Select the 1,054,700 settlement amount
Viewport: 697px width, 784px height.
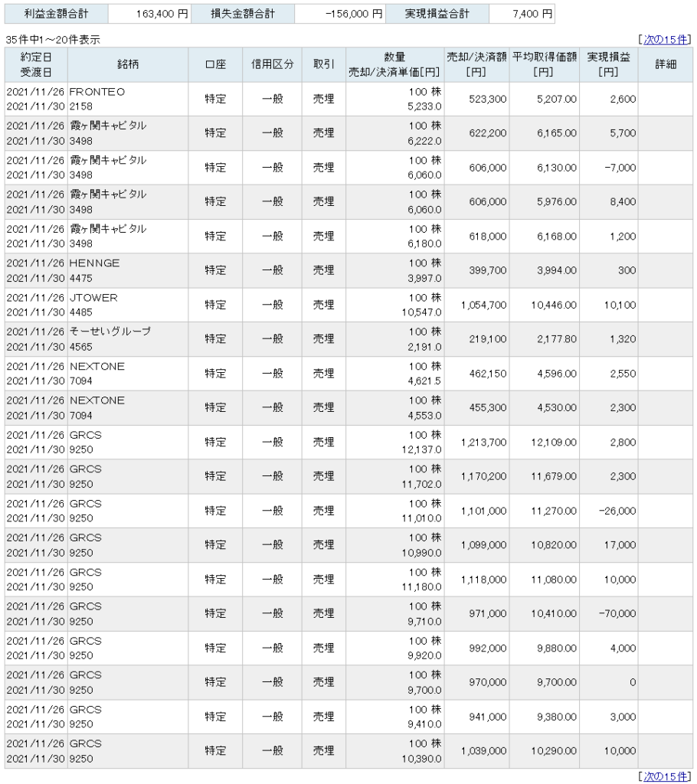click(x=484, y=305)
